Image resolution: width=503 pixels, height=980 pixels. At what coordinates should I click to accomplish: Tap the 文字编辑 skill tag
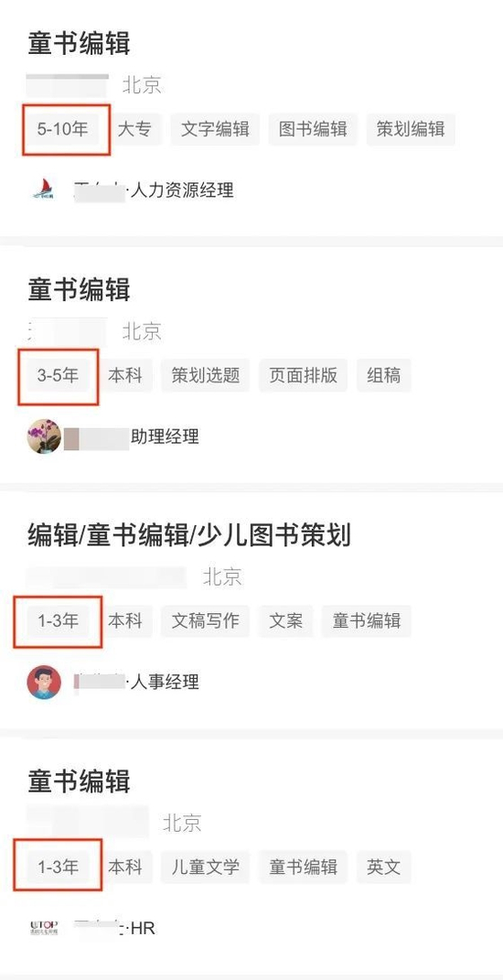point(215,129)
